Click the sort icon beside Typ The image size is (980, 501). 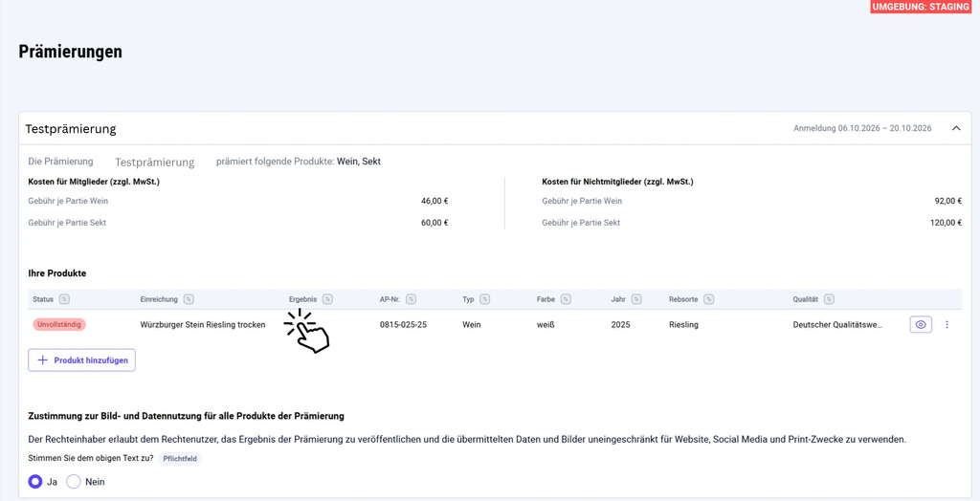(484, 299)
